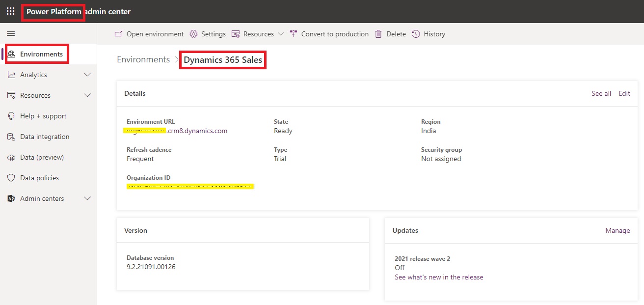Click the Help + support headset icon
This screenshot has width=644, height=305.
tap(11, 116)
